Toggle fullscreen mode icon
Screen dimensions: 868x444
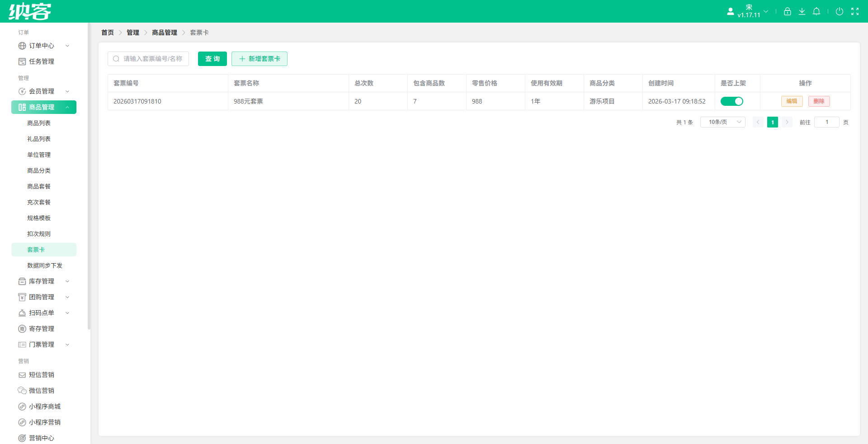(854, 11)
